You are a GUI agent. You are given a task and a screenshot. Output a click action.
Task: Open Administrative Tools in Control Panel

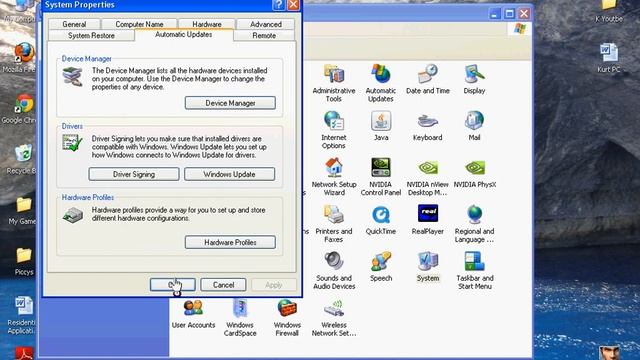coord(333,83)
